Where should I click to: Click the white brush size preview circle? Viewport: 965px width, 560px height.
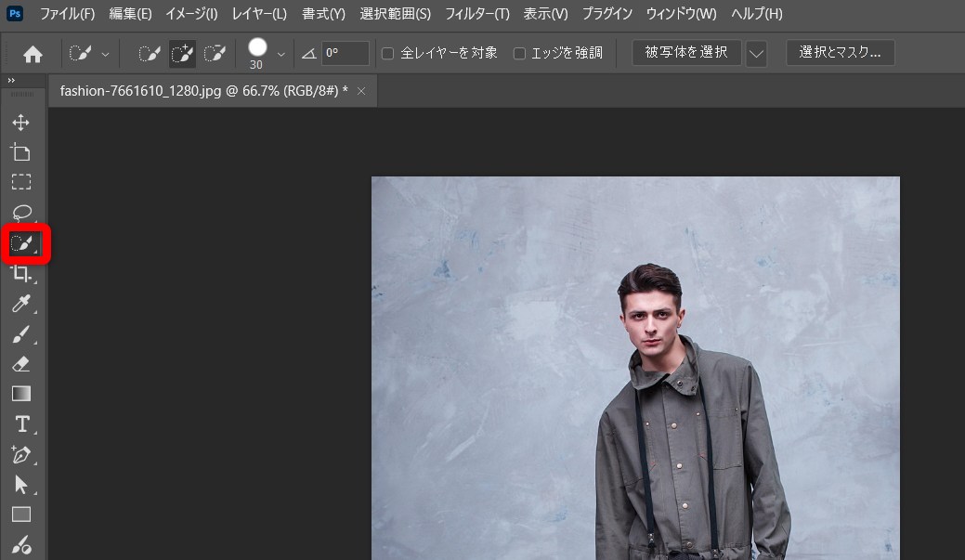click(257, 47)
